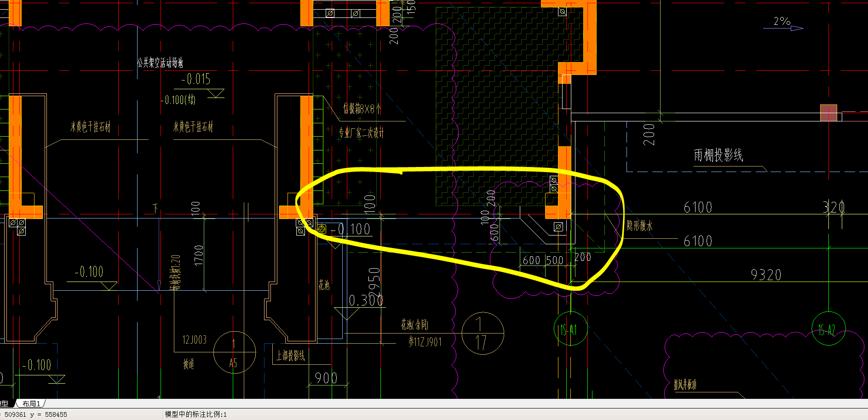This screenshot has height=420, width=868.
Task: Select the 12J003 reference text
Action: 195,340
